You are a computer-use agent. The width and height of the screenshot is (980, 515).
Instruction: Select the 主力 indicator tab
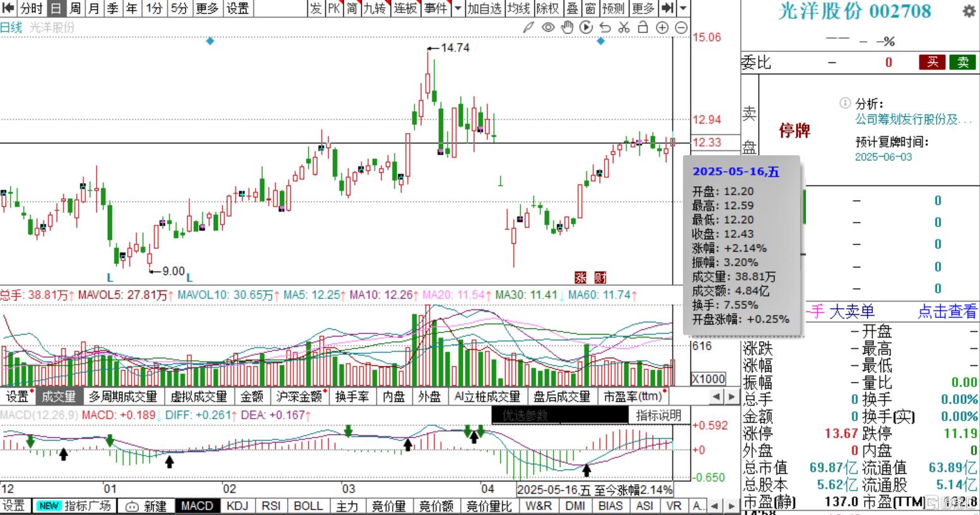tap(347, 506)
